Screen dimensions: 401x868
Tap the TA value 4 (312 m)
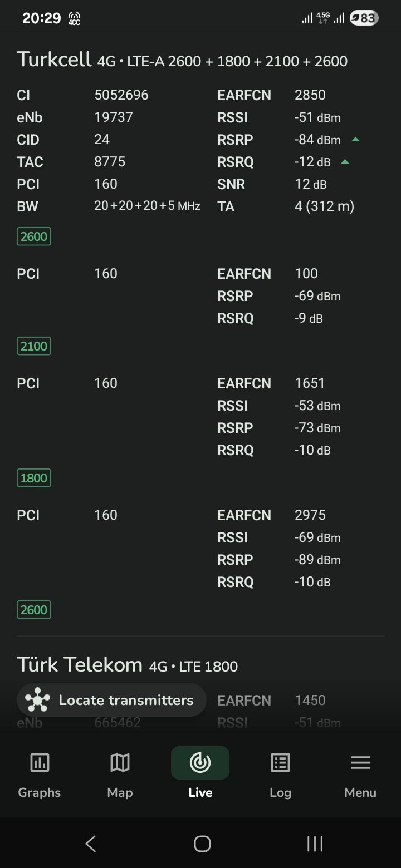324,206
